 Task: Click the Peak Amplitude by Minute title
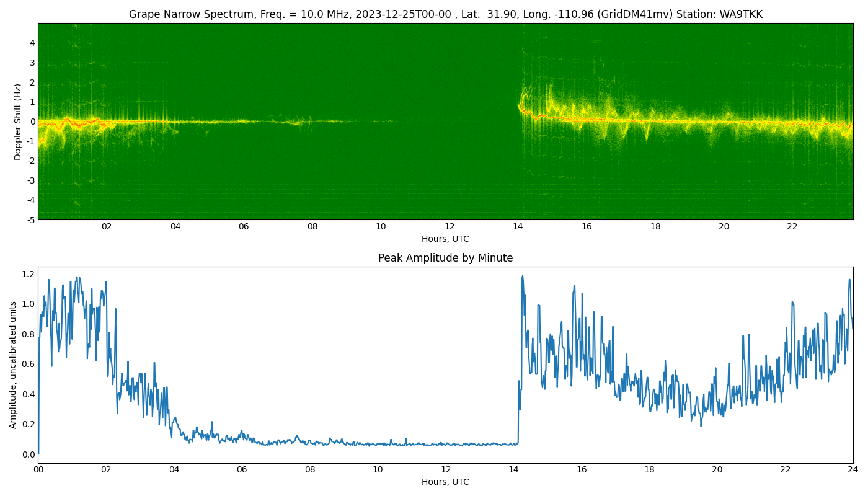click(445, 258)
